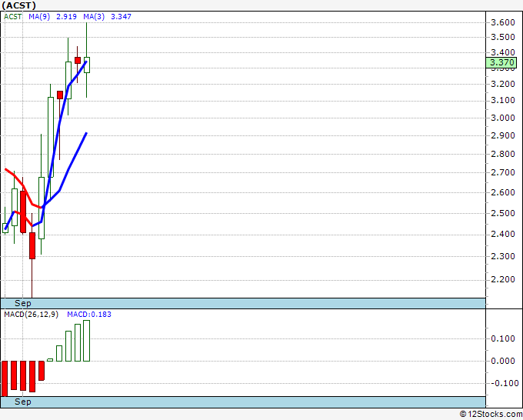523x420 pixels.
Task: Click the red moving average line
Action: point(23,188)
